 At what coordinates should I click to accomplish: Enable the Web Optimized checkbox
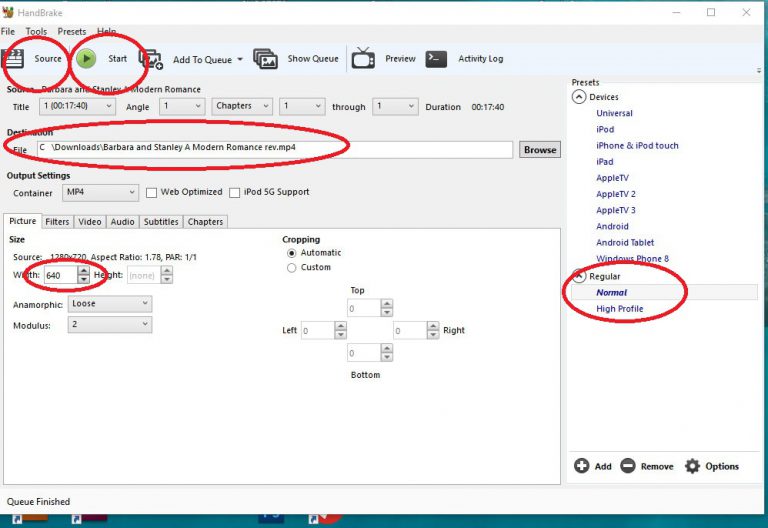[x=151, y=192]
